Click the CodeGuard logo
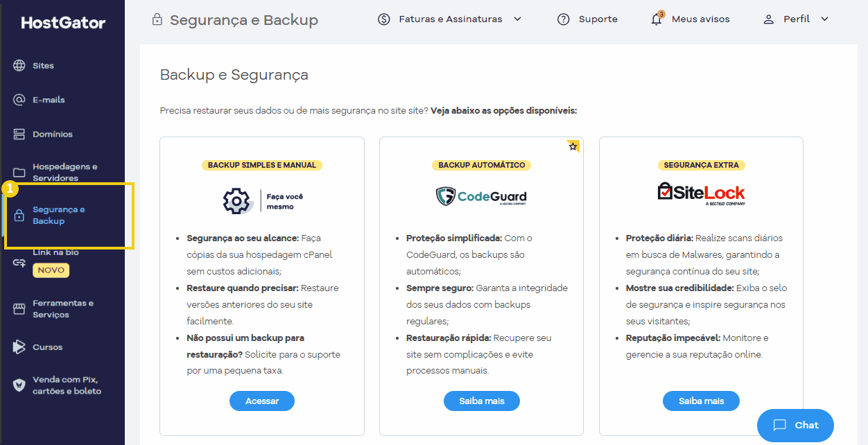Image resolution: width=868 pixels, height=445 pixels. pyautogui.click(x=481, y=197)
